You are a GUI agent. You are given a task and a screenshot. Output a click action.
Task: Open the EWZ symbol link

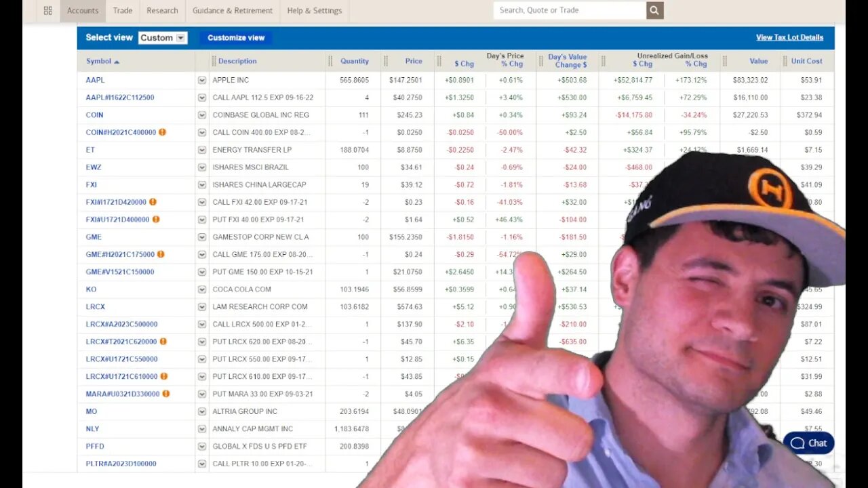[x=94, y=167]
